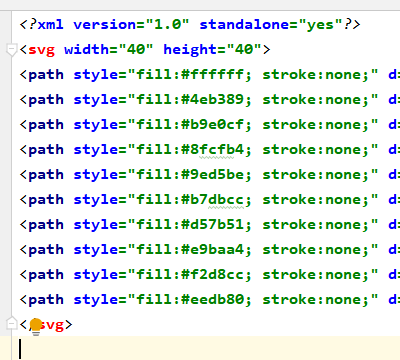Viewport: 400px width, 360px height.
Task: Click the fill:#b9e0cf style value
Action: coord(194,125)
